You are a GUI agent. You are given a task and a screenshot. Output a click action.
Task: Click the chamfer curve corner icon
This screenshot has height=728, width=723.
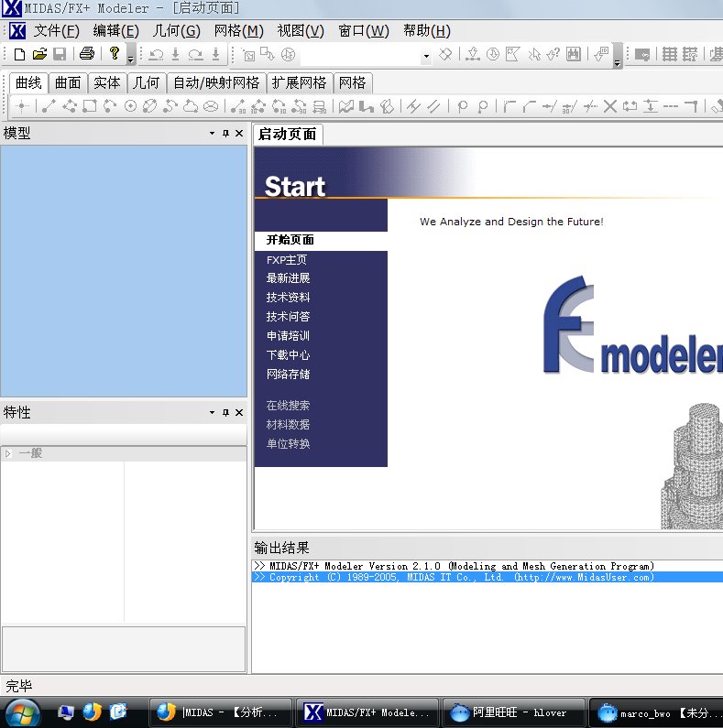pyautogui.click(x=530, y=106)
